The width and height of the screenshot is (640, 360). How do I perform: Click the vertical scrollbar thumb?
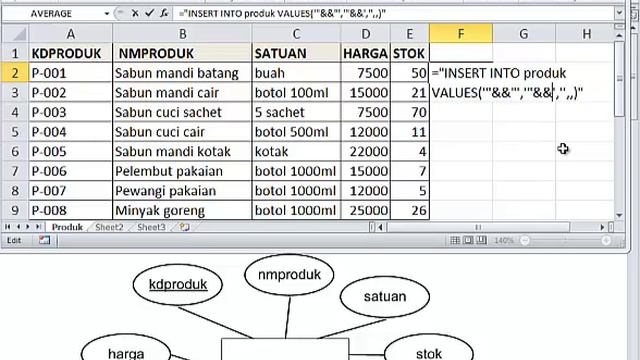[x=619, y=78]
